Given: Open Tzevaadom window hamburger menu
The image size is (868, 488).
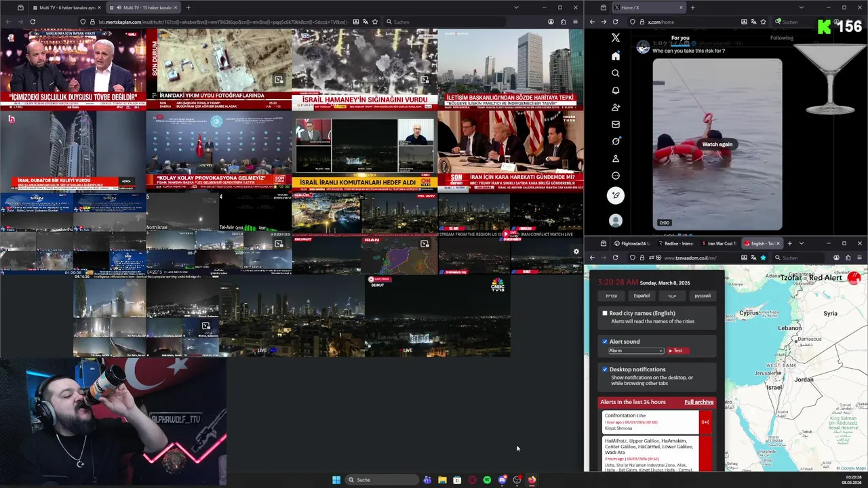Looking at the screenshot, I should tap(860, 258).
